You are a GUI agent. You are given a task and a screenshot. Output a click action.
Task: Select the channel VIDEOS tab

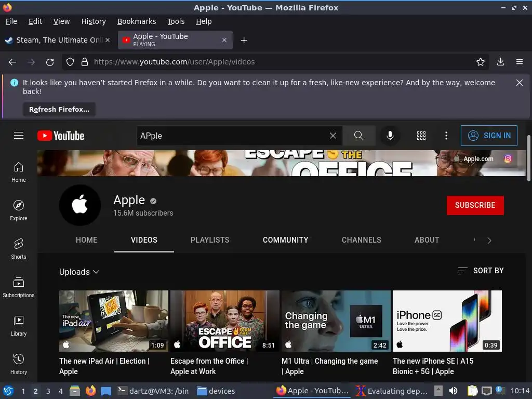144,240
